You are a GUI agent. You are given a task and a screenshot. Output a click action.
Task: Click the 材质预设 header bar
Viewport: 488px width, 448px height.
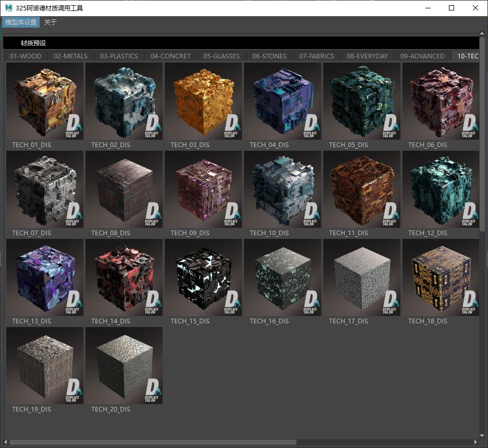[241, 43]
